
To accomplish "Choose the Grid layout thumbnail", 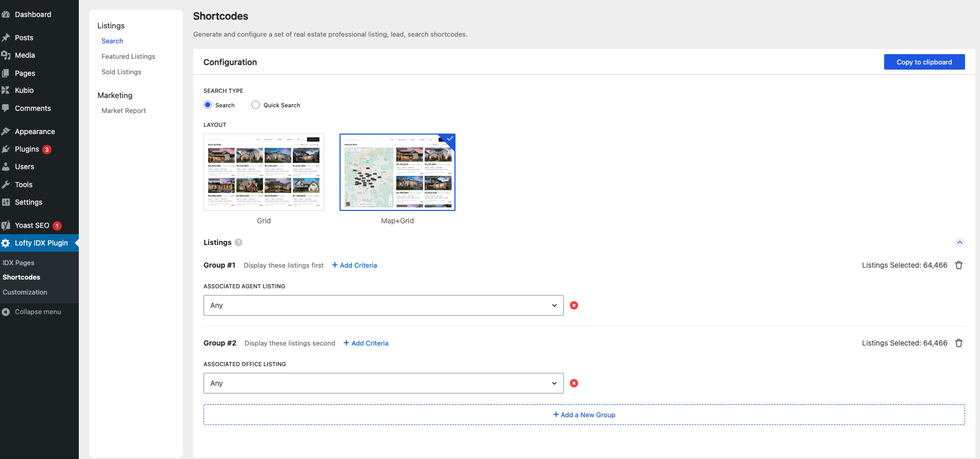I will (264, 172).
